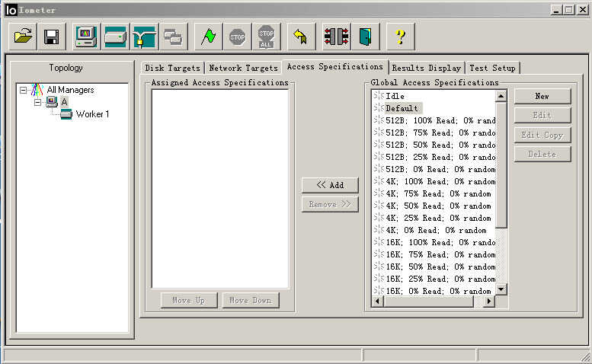Image resolution: width=592 pixels, height=364 pixels.
Task: Open the Access Specifications tab
Action: click(x=335, y=67)
